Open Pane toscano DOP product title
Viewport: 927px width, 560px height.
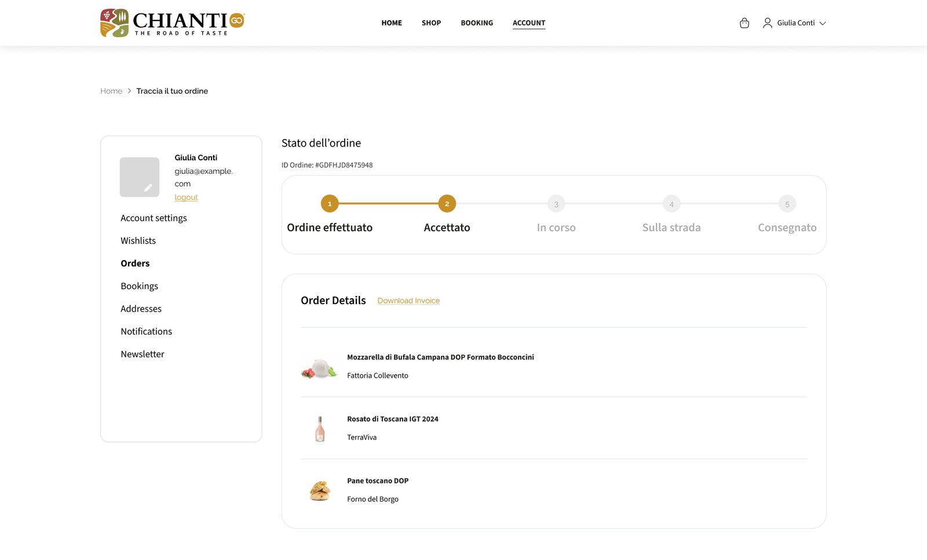pos(378,481)
